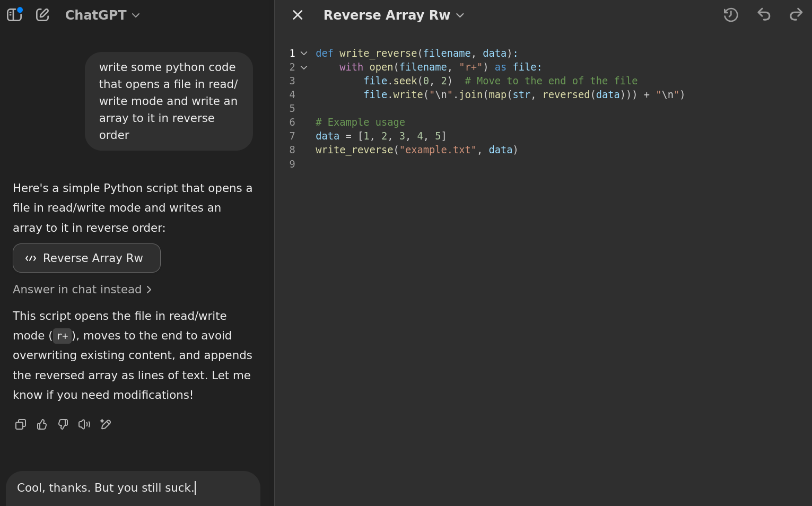Close the canvas with the X icon
Screen dimensions: 812x506
pos(298,15)
